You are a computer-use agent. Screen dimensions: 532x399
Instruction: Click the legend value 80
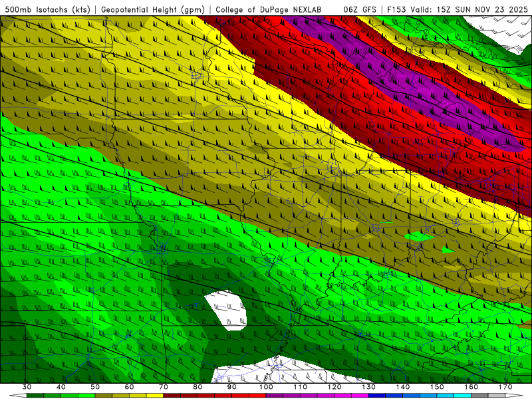click(198, 387)
